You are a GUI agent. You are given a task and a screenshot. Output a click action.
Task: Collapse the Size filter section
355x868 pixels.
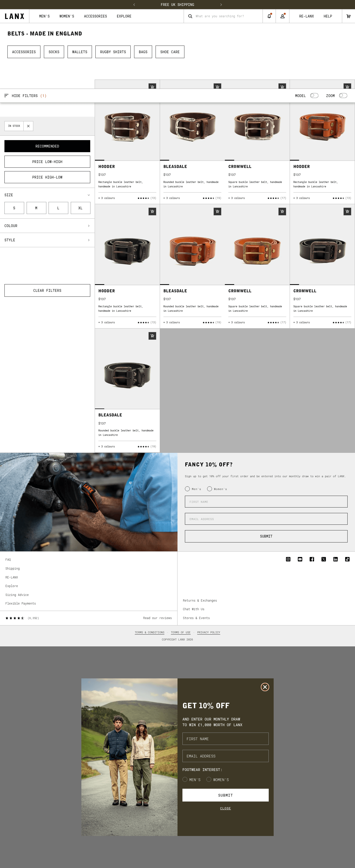tap(47, 195)
